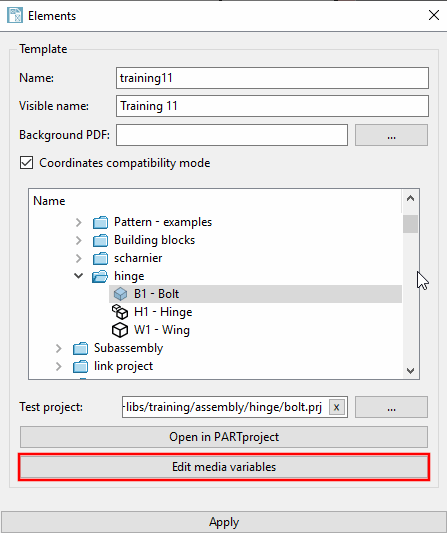The image size is (447, 533).
Task: Select the Pattern - examples label
Action: 163,222
